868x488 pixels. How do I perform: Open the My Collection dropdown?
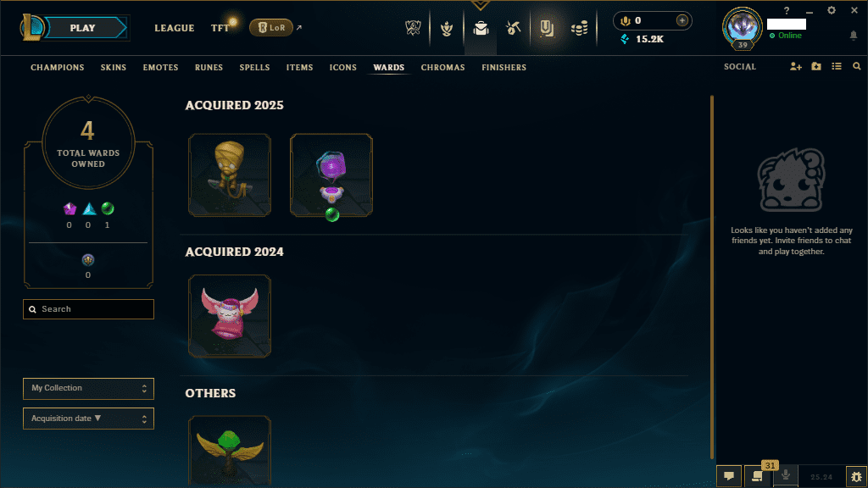(88, 388)
